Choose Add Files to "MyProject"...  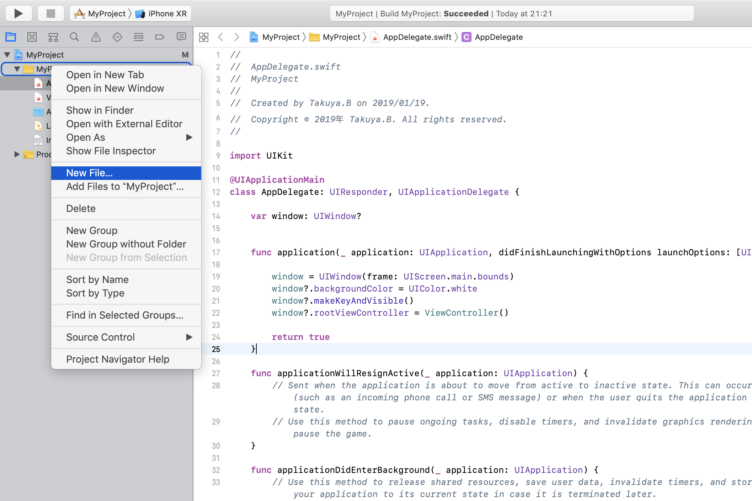point(126,186)
